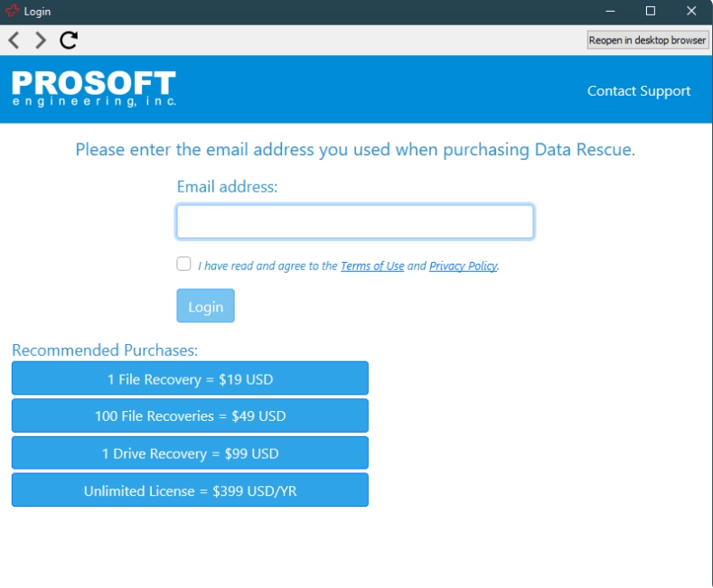Image resolution: width=713 pixels, height=588 pixels.
Task: Reopen in desktop browser
Action: click(647, 40)
